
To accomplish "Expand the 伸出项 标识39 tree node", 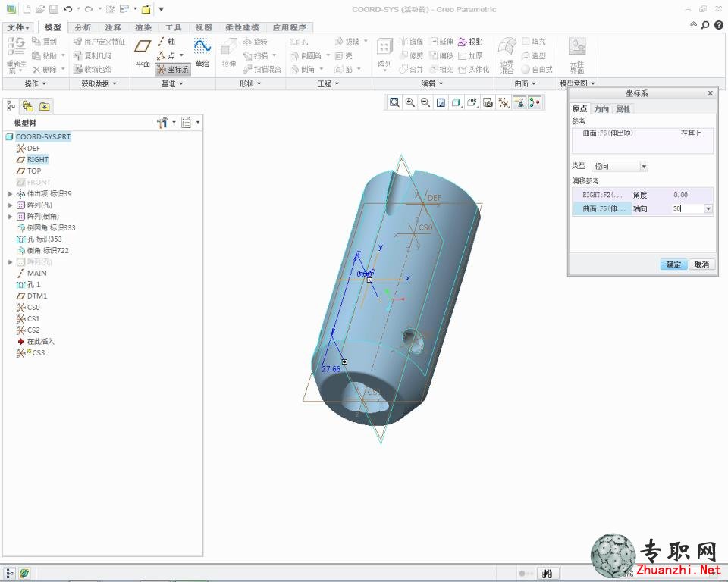I will click(x=10, y=193).
